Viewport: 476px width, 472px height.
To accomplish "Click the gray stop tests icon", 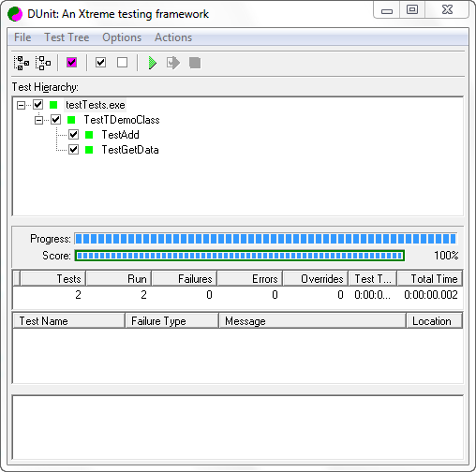I will 195,63.
